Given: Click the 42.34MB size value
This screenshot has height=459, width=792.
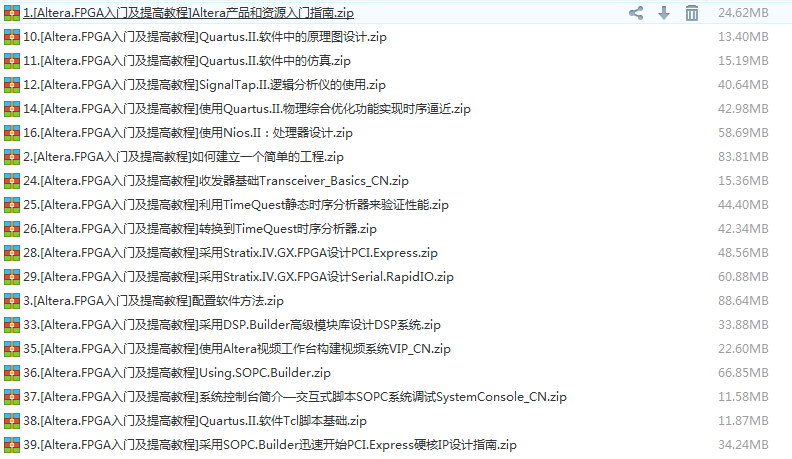Looking at the screenshot, I should tap(743, 229).
